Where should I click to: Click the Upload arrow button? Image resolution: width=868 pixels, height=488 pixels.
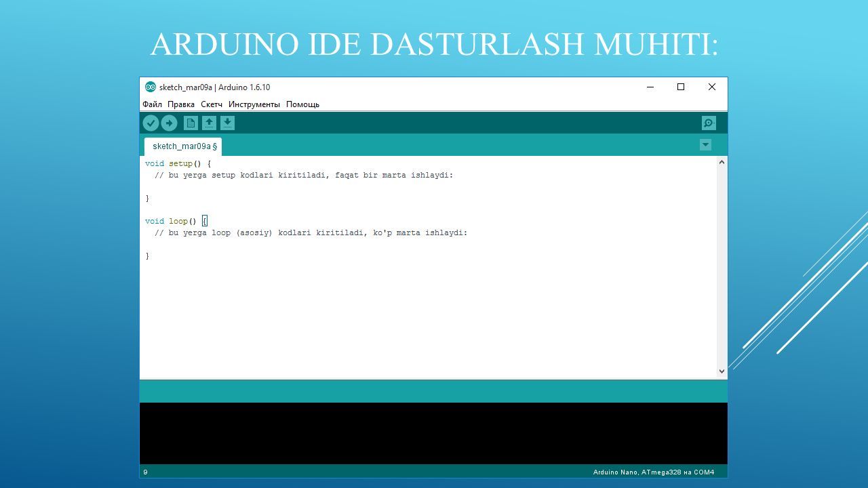pyautogui.click(x=169, y=123)
